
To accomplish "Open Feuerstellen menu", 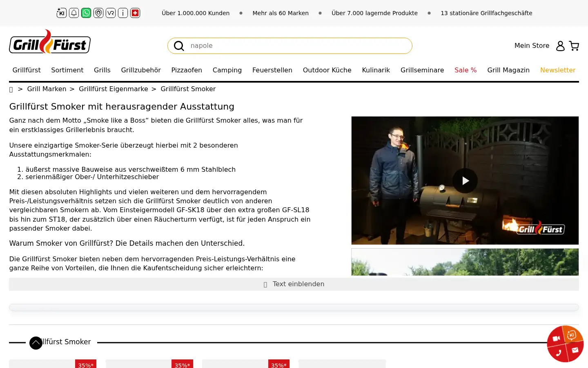I will [272, 70].
